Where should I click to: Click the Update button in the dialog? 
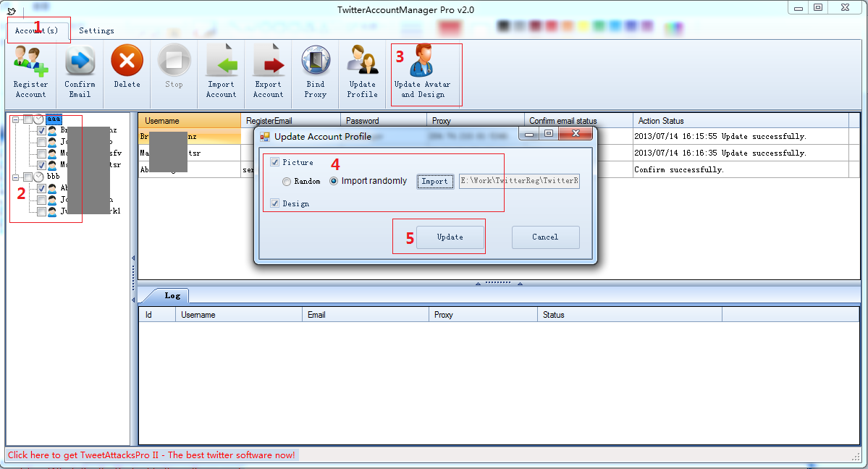(450, 237)
